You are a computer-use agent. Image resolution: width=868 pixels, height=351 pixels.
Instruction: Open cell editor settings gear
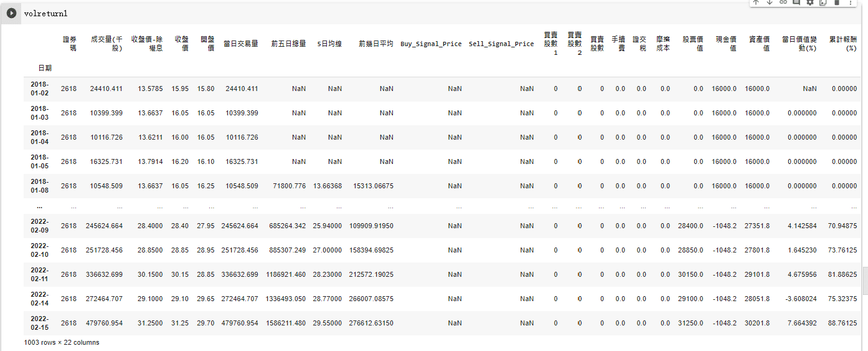[810, 2]
